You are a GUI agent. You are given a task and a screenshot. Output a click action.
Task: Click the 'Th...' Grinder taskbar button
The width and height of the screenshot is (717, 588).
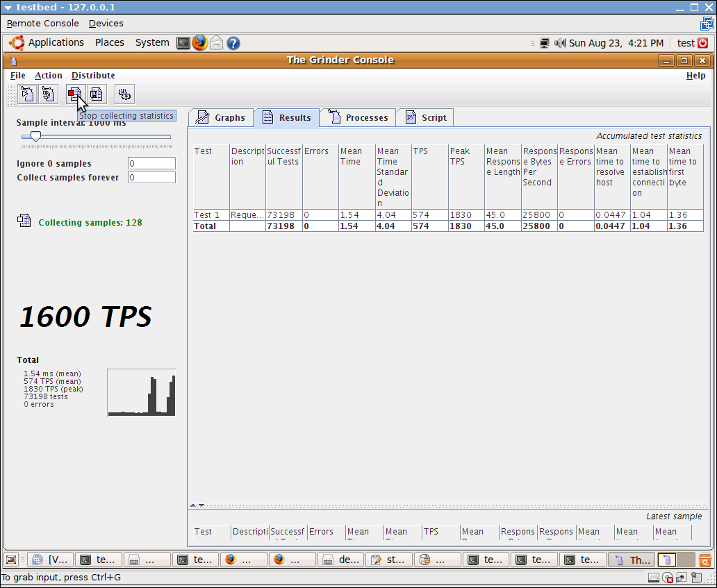632,560
